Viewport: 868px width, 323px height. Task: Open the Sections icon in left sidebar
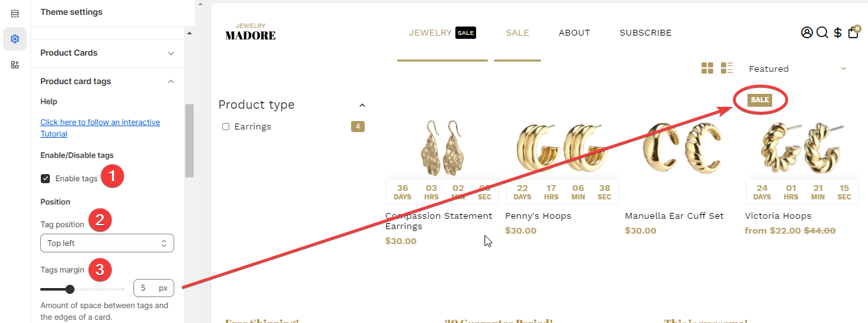tap(15, 13)
